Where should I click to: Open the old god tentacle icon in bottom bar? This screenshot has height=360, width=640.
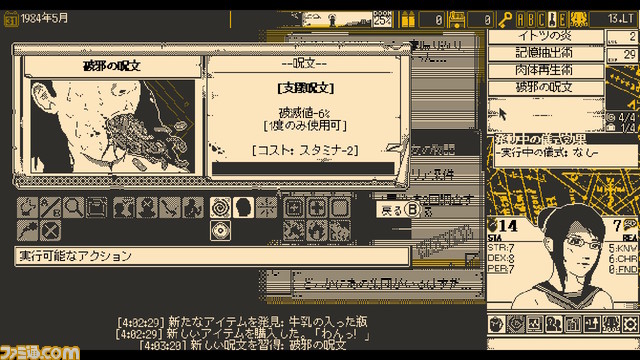pyautogui.click(x=611, y=324)
